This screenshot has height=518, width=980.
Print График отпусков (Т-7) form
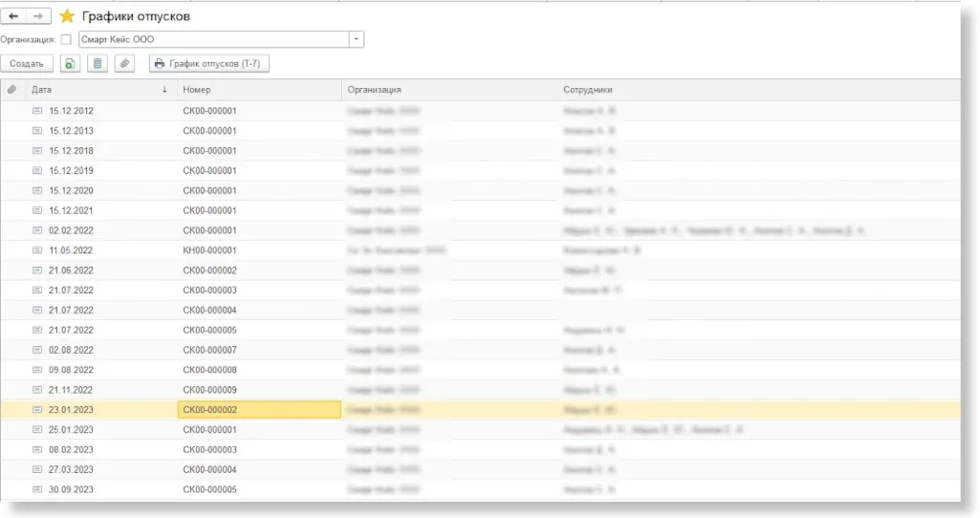[x=209, y=64]
